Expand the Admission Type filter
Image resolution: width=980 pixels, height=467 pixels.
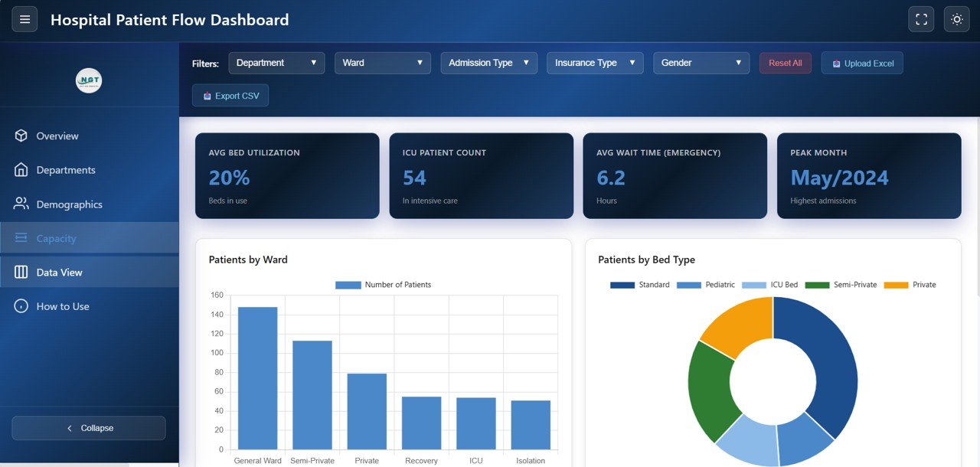(x=488, y=63)
